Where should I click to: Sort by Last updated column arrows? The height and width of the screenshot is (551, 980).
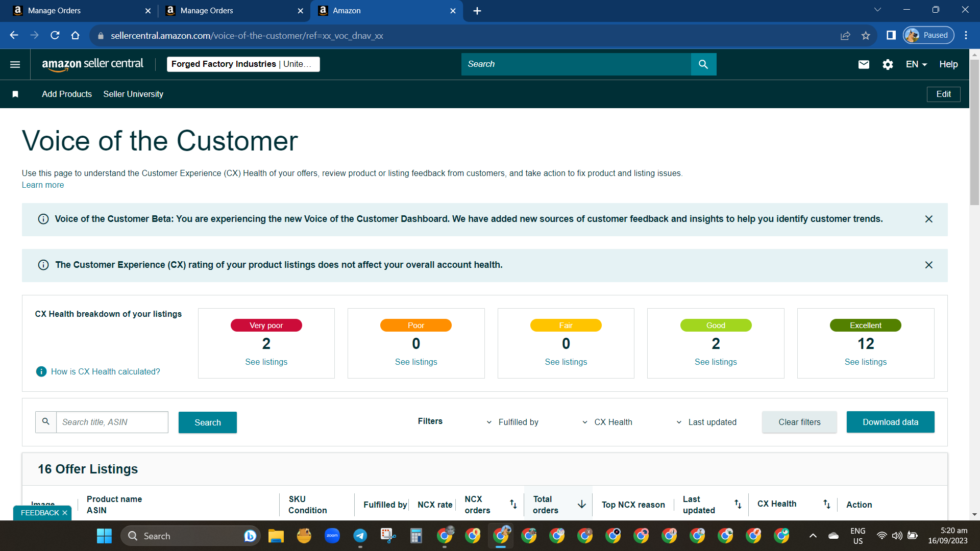[x=738, y=504]
